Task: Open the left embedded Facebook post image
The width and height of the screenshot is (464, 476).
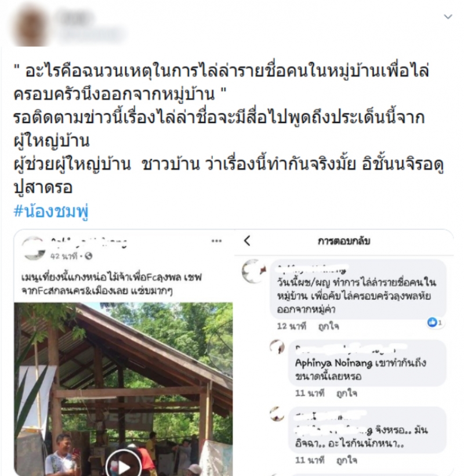Action: point(123,389)
